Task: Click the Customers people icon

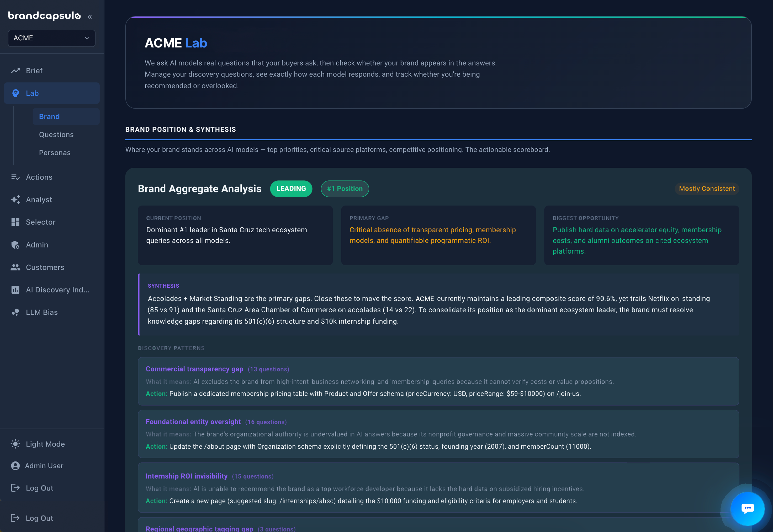Action: point(15,267)
